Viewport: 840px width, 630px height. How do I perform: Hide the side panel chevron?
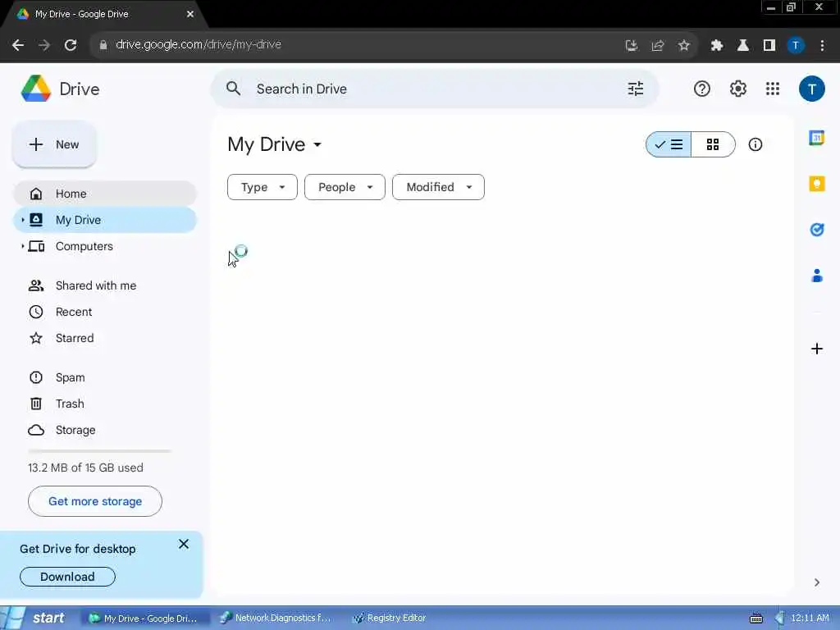tap(816, 582)
